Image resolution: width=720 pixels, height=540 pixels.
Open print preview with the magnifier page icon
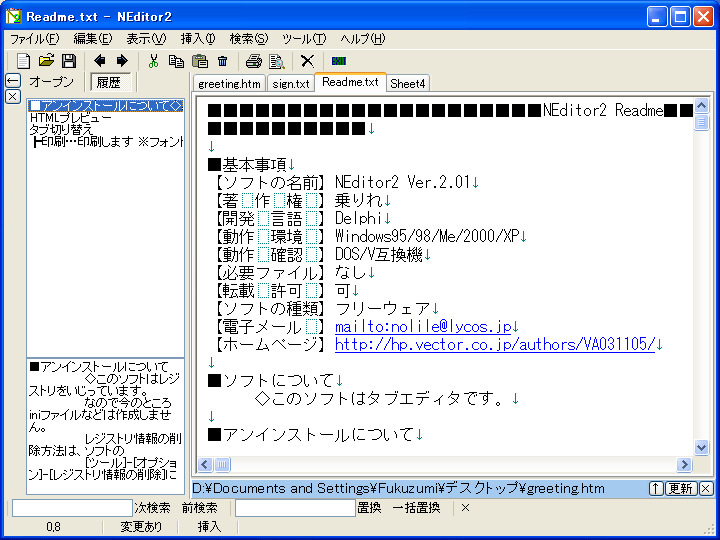coord(276,61)
